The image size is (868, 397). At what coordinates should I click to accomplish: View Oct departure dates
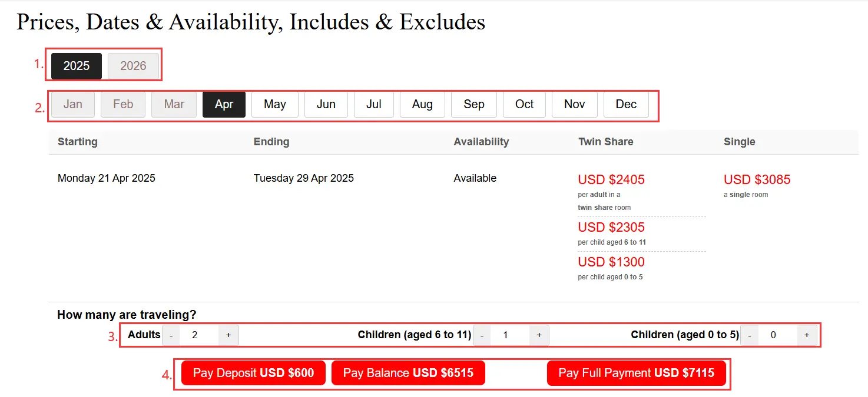tap(524, 104)
